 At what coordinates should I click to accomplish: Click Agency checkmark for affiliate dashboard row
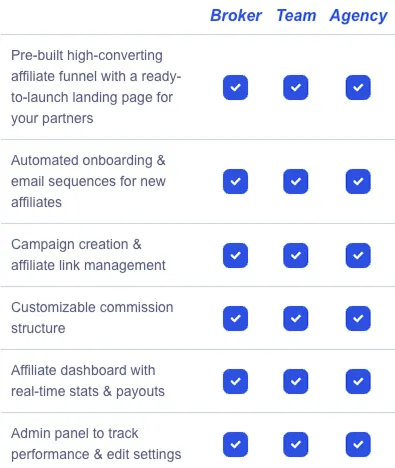pyautogui.click(x=358, y=381)
